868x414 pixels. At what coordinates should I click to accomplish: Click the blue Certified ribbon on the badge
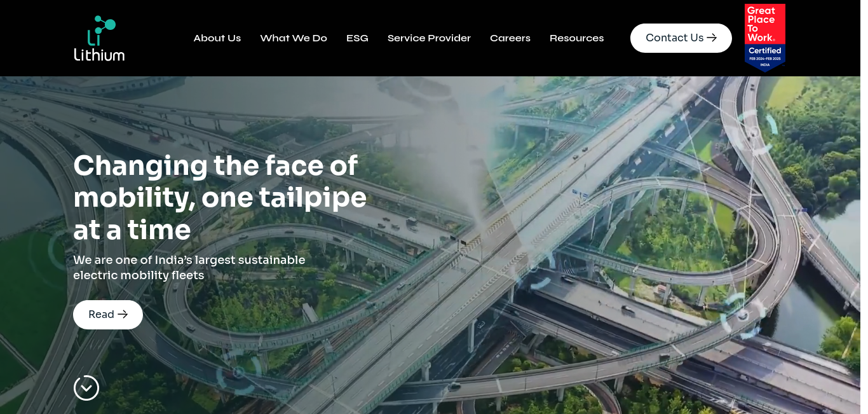765,57
